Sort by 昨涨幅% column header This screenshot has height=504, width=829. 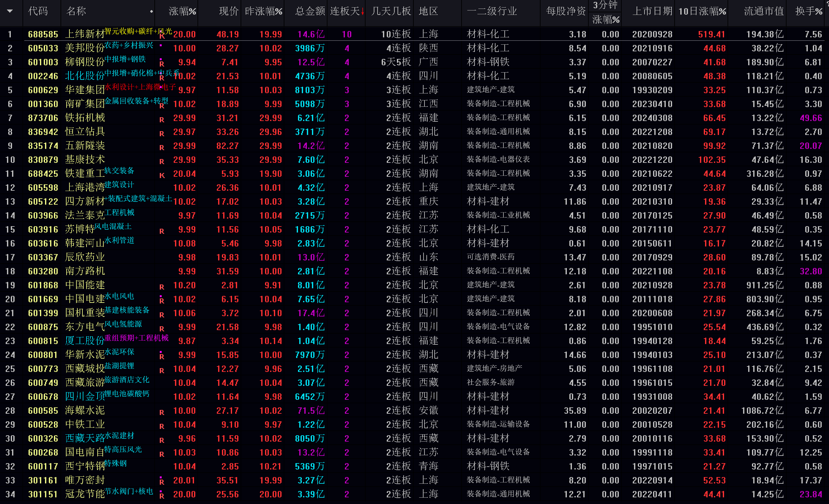263,11
